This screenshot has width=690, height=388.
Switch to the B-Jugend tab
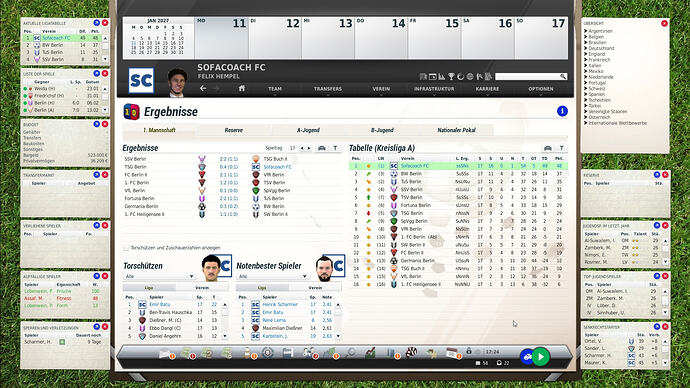click(382, 130)
